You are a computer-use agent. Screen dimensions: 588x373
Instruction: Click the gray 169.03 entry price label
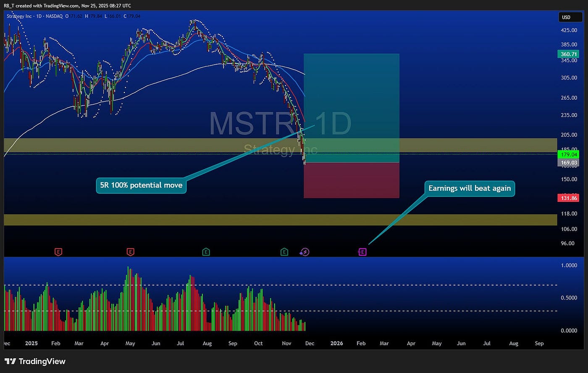(x=569, y=162)
